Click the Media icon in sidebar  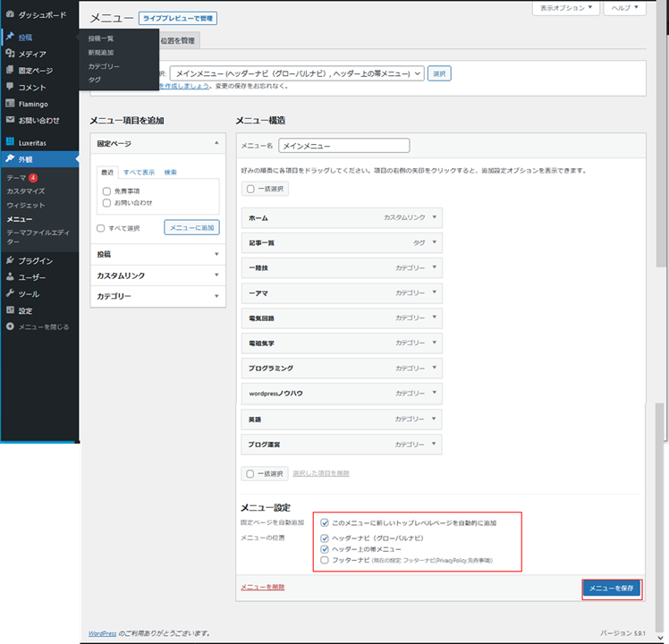pyautogui.click(x=10, y=54)
